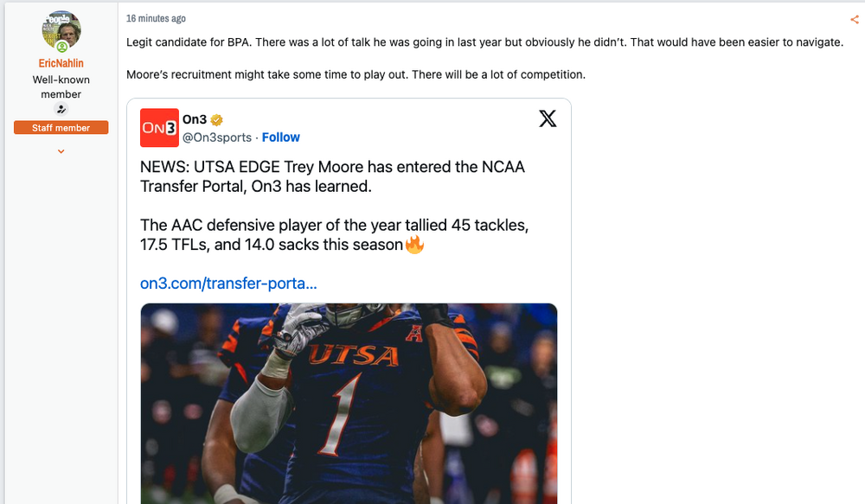
Task: Click the @On3sports handle
Action: (x=217, y=137)
